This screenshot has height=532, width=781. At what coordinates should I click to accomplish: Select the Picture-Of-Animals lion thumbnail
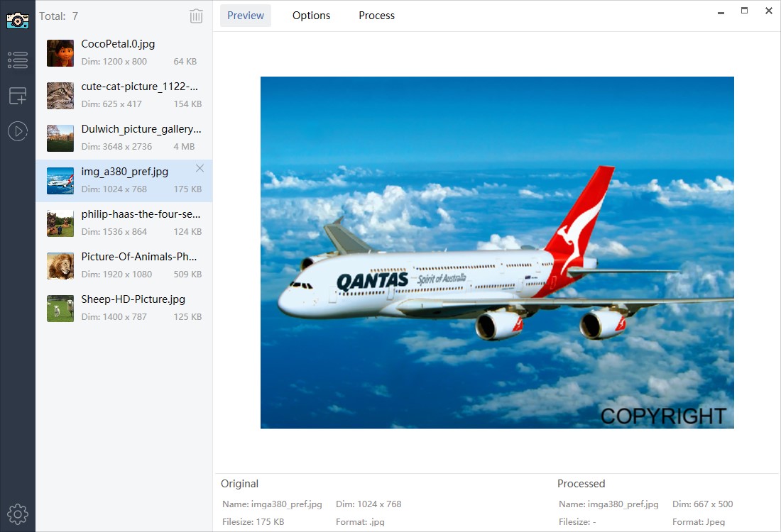(60, 266)
